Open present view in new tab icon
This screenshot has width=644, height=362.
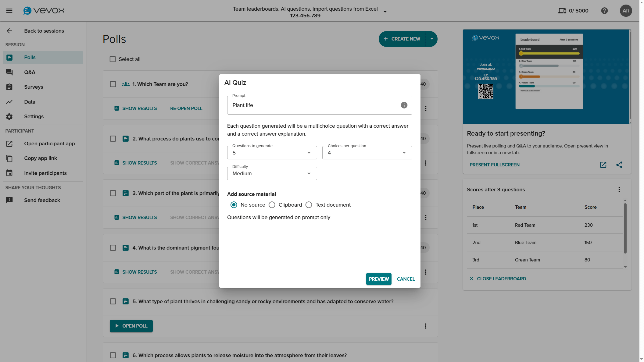(603, 165)
